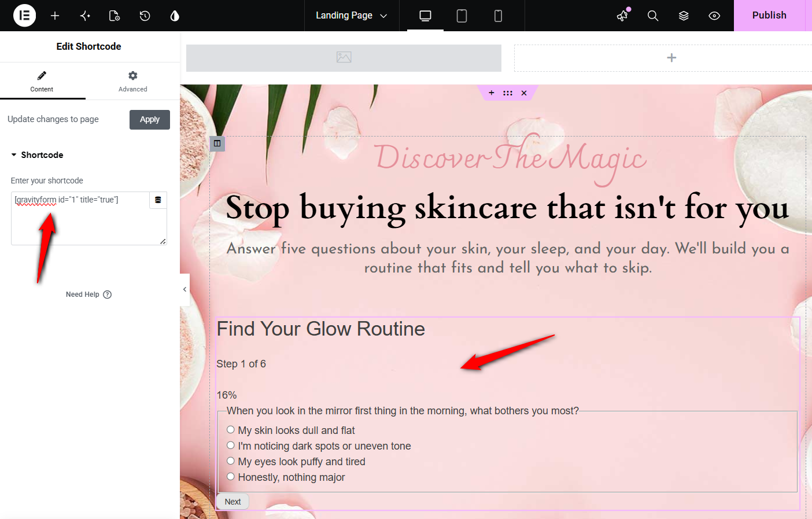Delete the section with the X handle
The width and height of the screenshot is (812, 519).
coord(524,93)
